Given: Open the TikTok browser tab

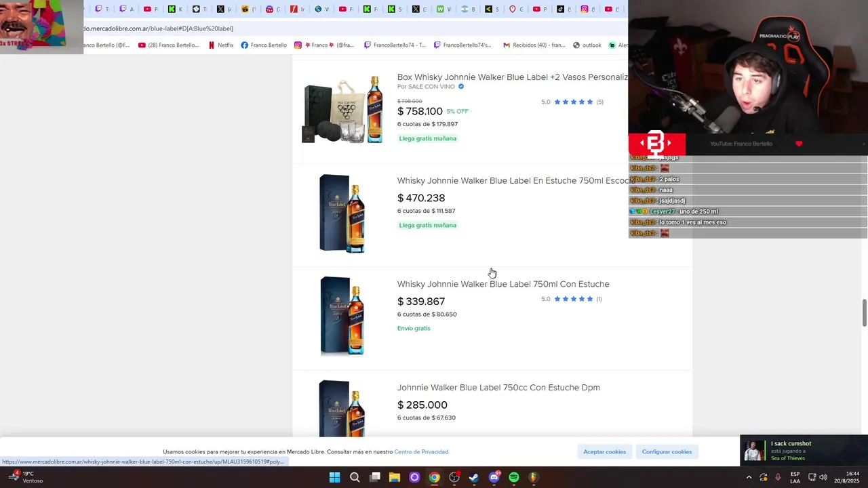Looking at the screenshot, I should [564, 9].
